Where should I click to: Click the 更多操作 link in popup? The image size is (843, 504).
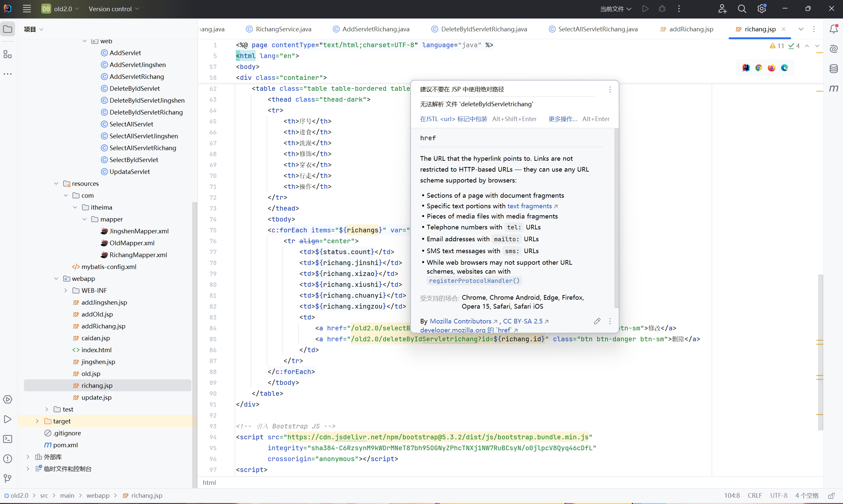pyautogui.click(x=563, y=119)
